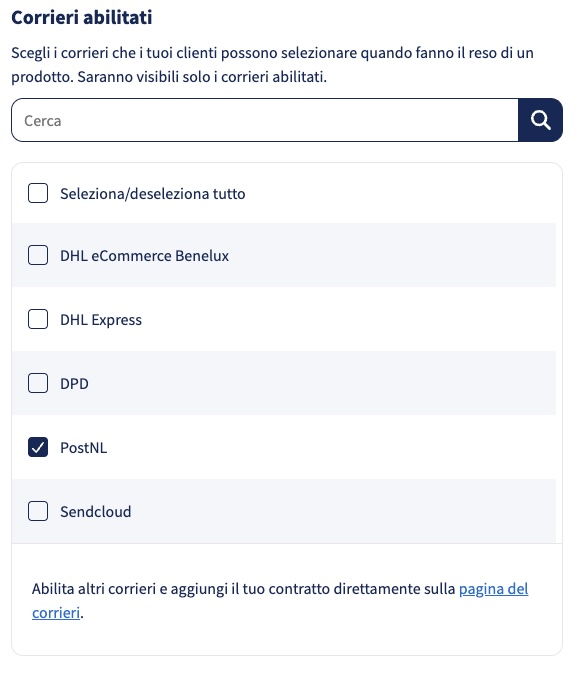Click the PostNL label text
This screenshot has height=682, width=578.
coord(84,448)
